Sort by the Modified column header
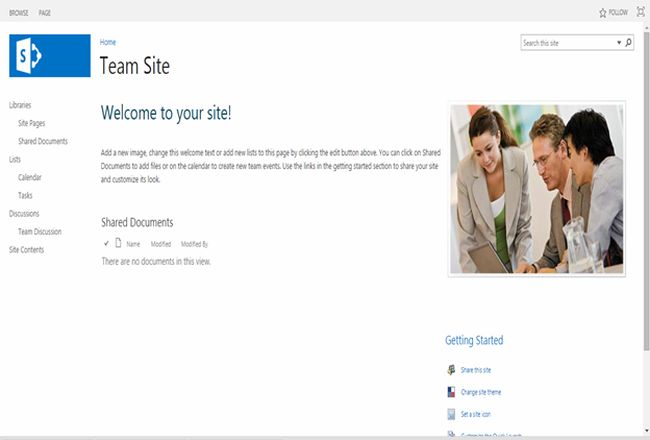The height and width of the screenshot is (440, 650). (x=161, y=244)
